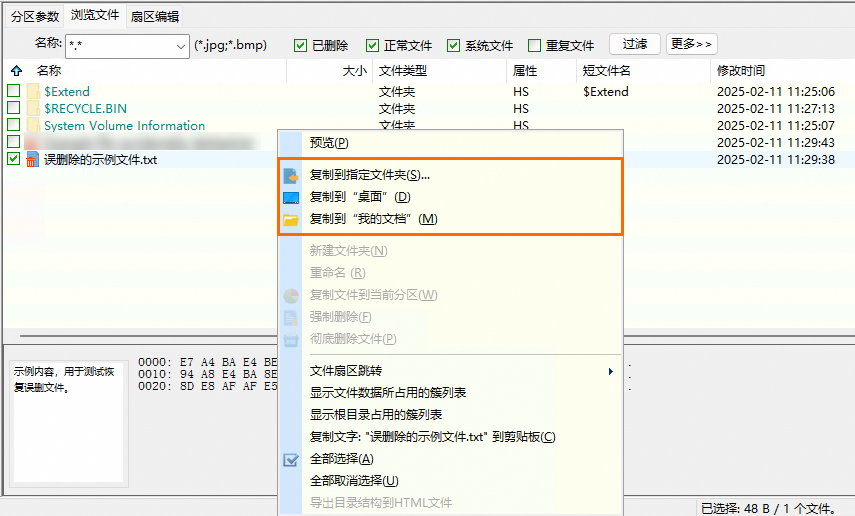Toggle the 正常文件 checkbox
Image resolution: width=855 pixels, height=516 pixels.
[x=372, y=45]
